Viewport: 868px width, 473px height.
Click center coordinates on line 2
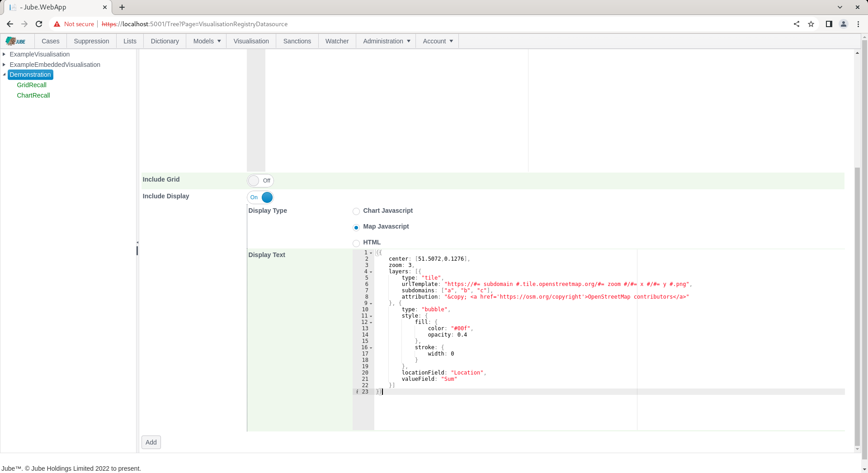click(x=441, y=259)
